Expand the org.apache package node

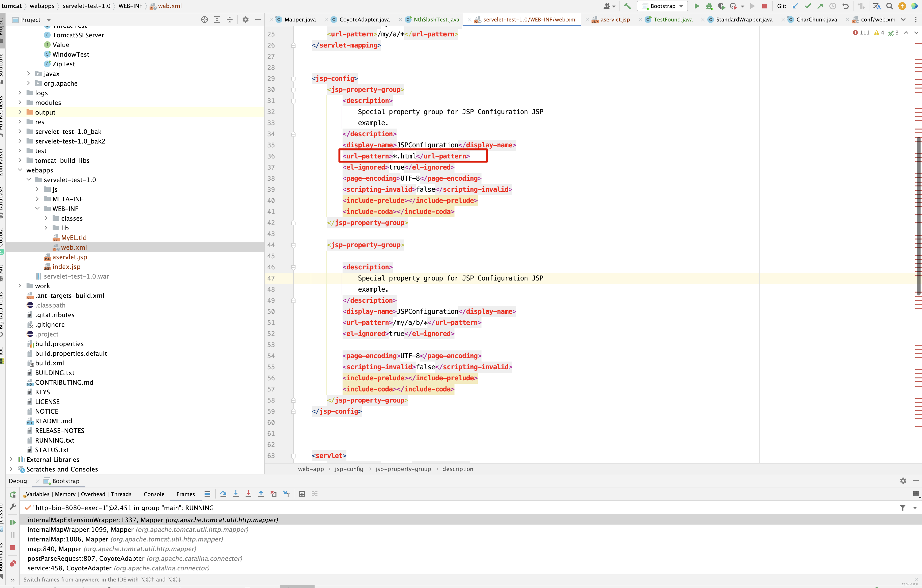(29, 83)
